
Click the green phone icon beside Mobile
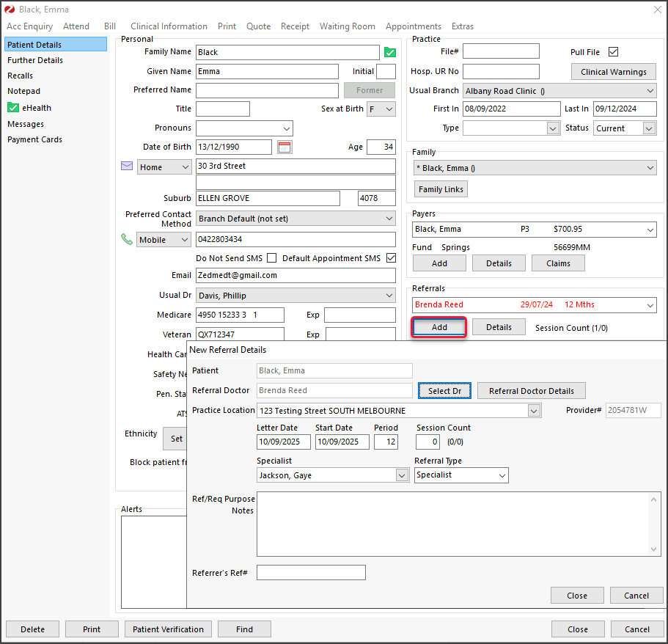point(127,239)
